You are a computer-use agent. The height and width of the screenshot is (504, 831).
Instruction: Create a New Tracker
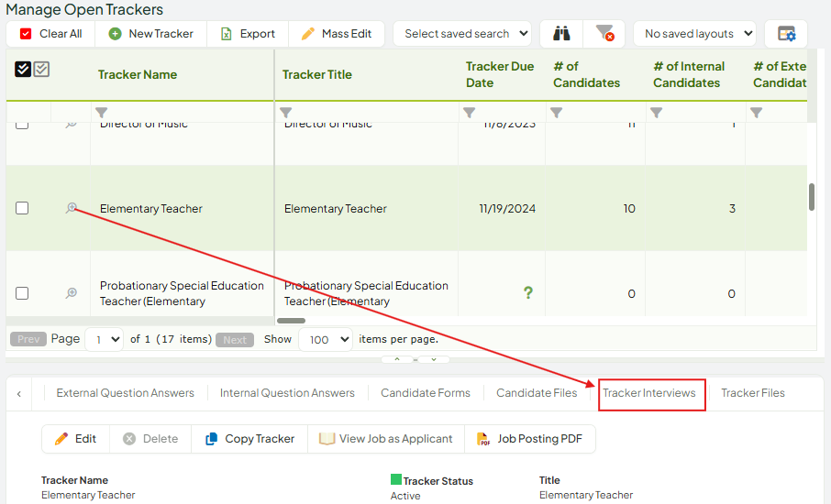[151, 34]
